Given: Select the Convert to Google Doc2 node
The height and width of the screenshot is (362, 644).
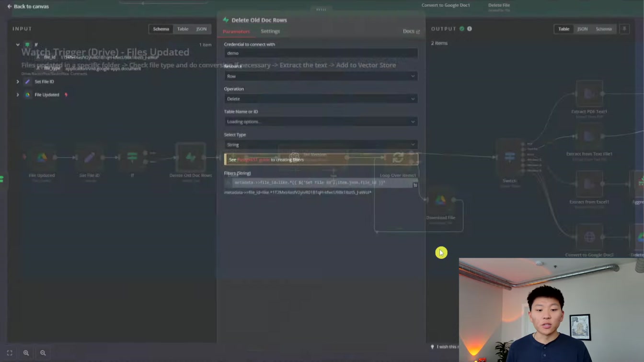Looking at the screenshot, I should (x=589, y=237).
